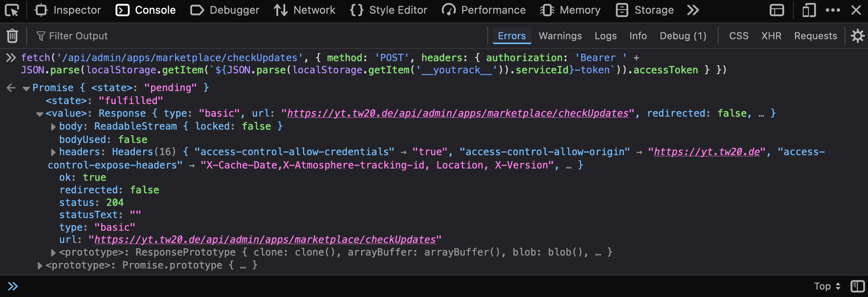Open the Network tab
This screenshot has width=868, height=297.
[305, 10]
